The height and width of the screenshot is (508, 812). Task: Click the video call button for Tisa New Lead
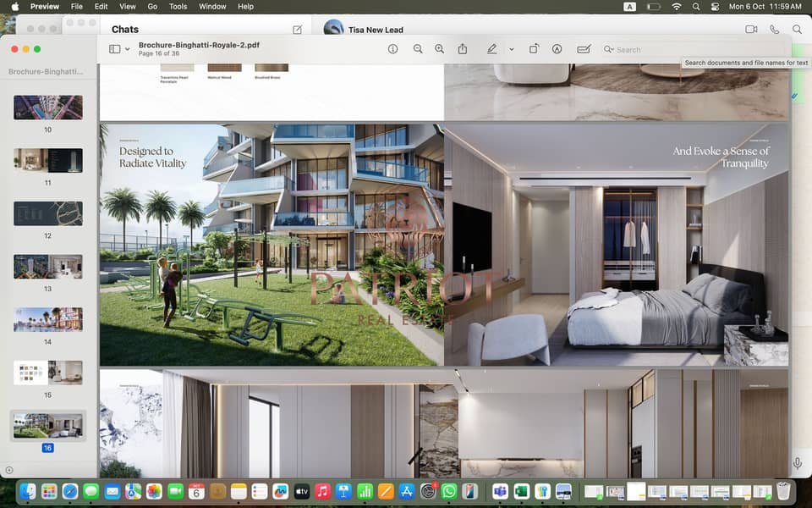pos(750,30)
